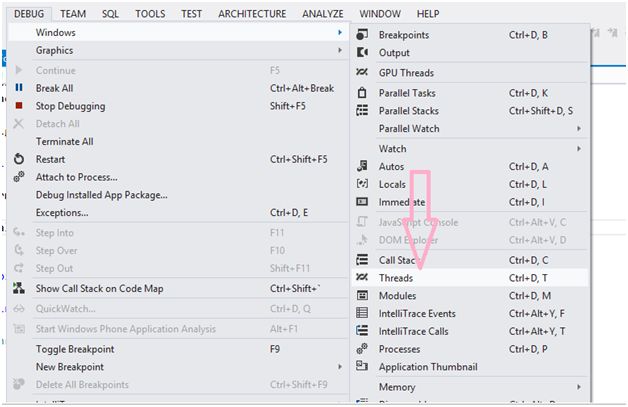628x407 pixels.
Task: Click Debug Installed App Package...
Action: coord(102,195)
